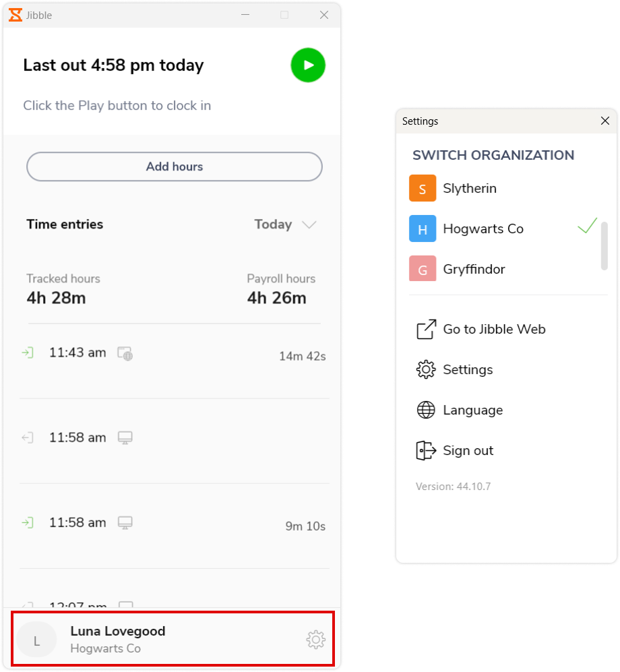The image size is (620, 672).
Task: Click the pink Gryffindor organization icon
Action: 423,269
